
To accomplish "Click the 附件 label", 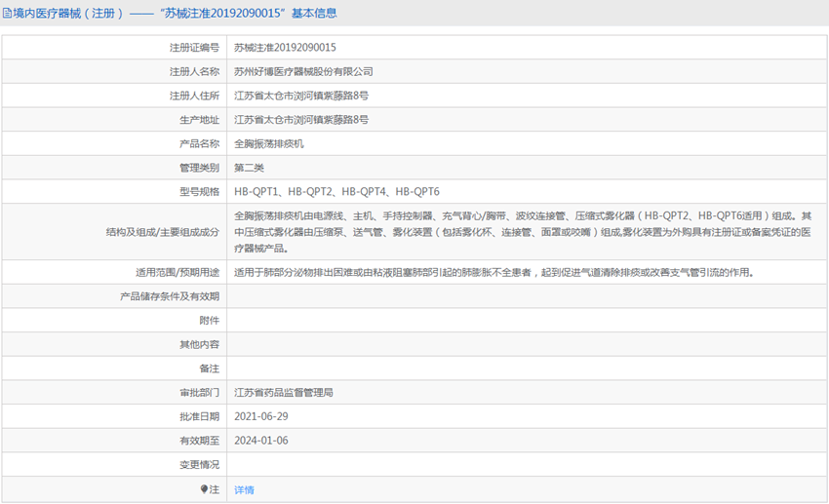I will point(210,320).
